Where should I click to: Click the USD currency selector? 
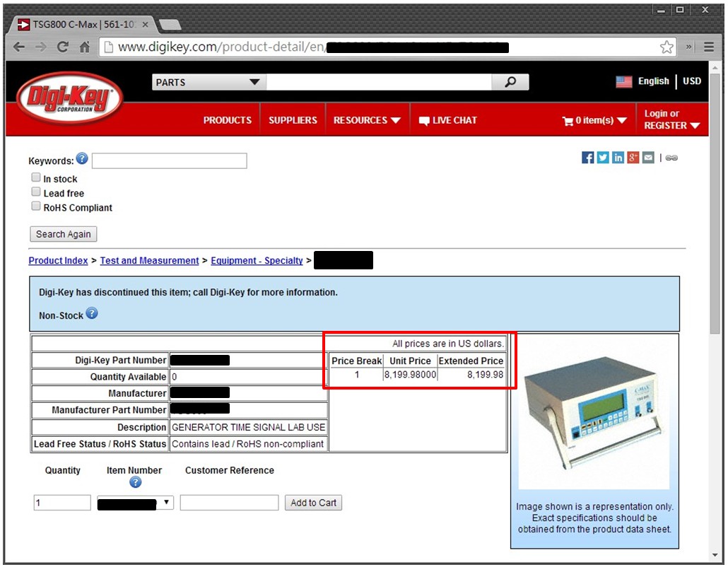692,81
